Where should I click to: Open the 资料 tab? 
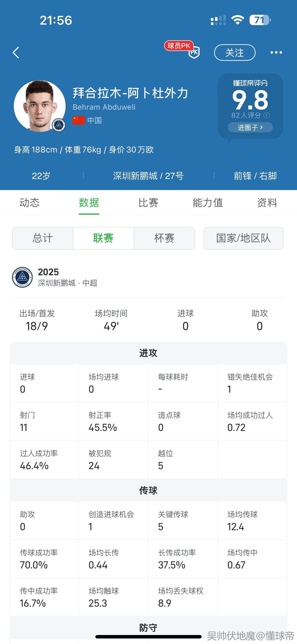click(267, 202)
